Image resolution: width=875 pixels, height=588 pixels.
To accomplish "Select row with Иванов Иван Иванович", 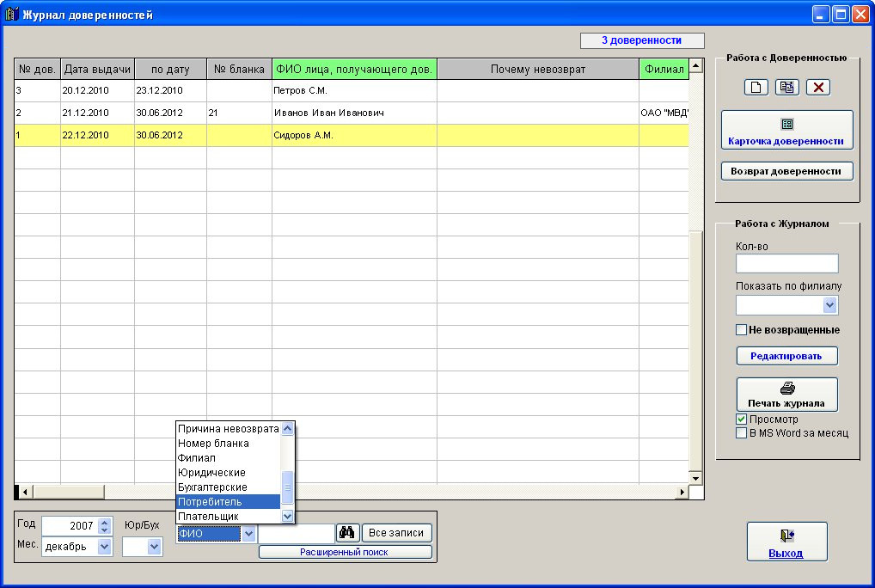I will (x=352, y=113).
